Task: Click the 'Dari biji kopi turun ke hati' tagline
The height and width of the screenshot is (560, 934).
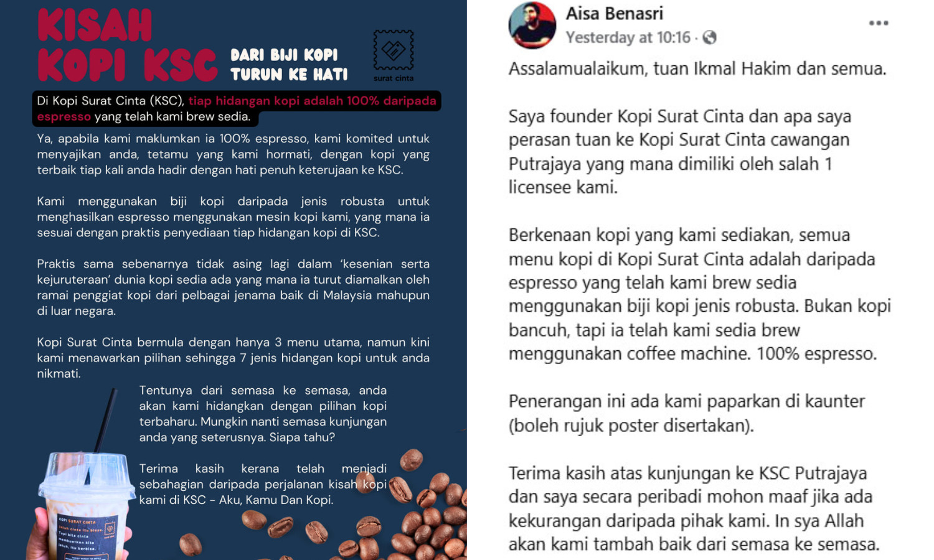Action: coord(289,65)
